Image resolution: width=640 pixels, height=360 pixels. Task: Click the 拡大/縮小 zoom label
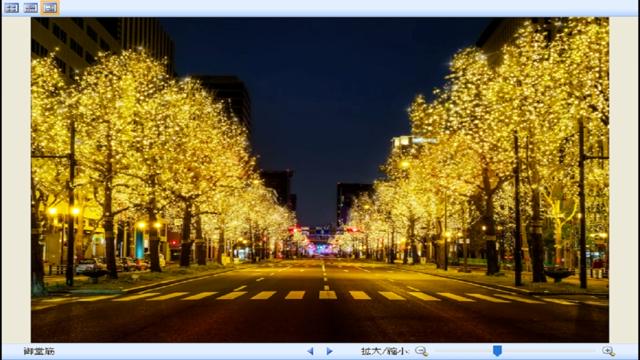point(385,351)
